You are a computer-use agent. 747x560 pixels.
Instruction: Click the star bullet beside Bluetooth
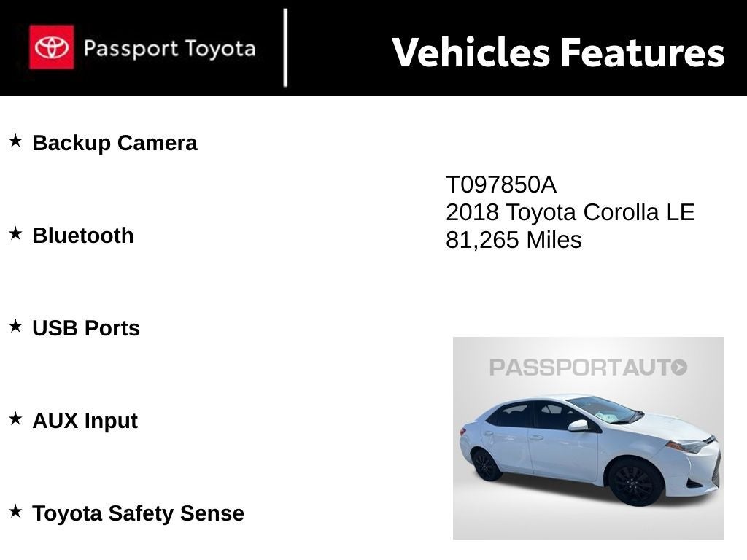(15, 233)
